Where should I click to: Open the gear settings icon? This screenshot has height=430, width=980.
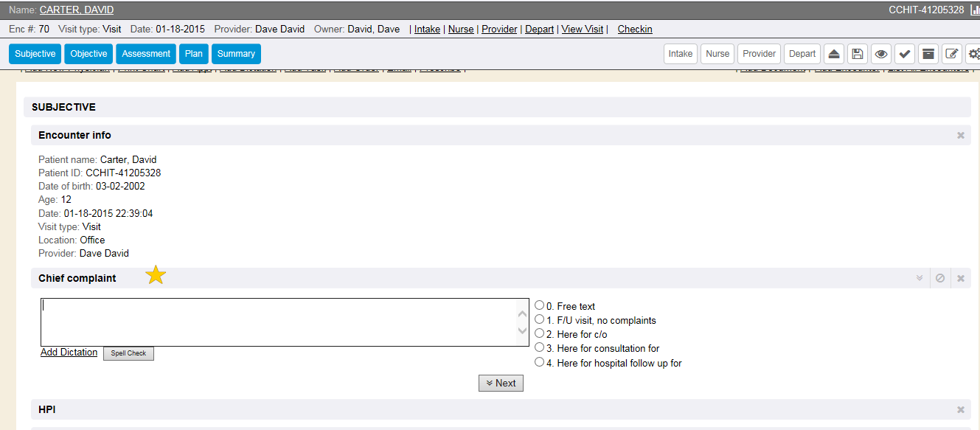pyautogui.click(x=974, y=54)
